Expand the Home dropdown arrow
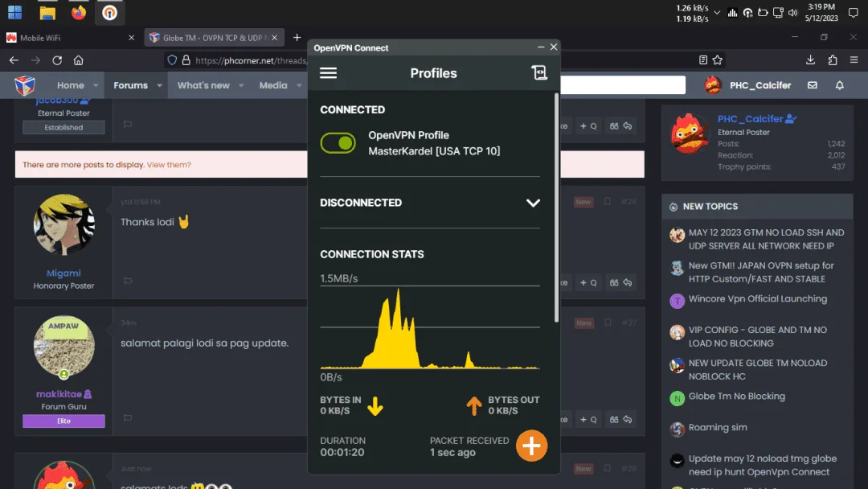 click(x=96, y=86)
